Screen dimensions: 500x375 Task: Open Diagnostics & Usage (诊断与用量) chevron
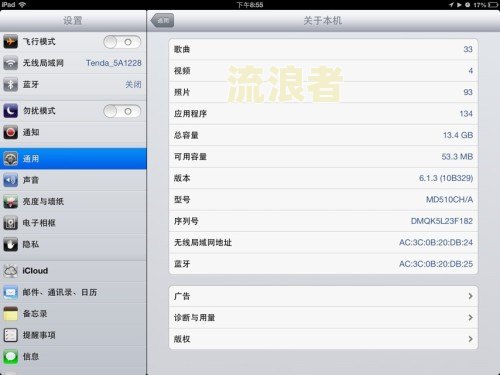(470, 317)
